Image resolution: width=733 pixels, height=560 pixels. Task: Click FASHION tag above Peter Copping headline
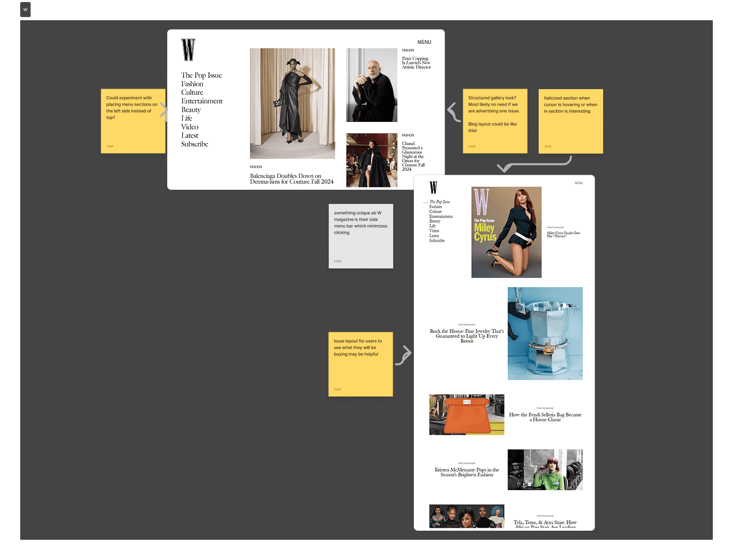408,50
